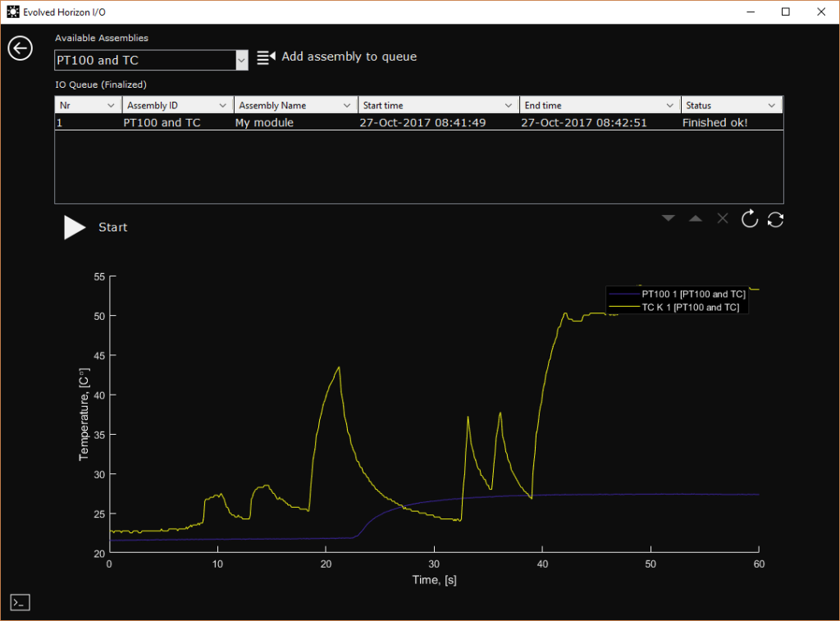
Task: Move queue item up with up arrow
Action: (x=696, y=218)
